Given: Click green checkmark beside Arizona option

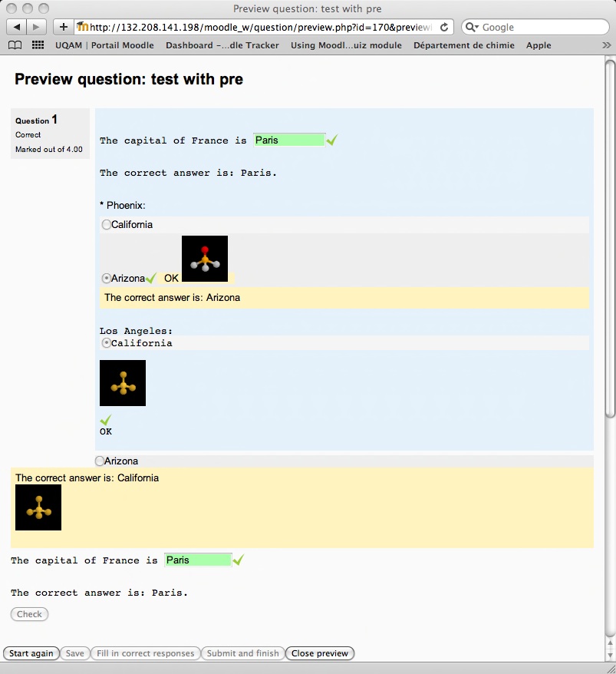Looking at the screenshot, I should pos(151,278).
